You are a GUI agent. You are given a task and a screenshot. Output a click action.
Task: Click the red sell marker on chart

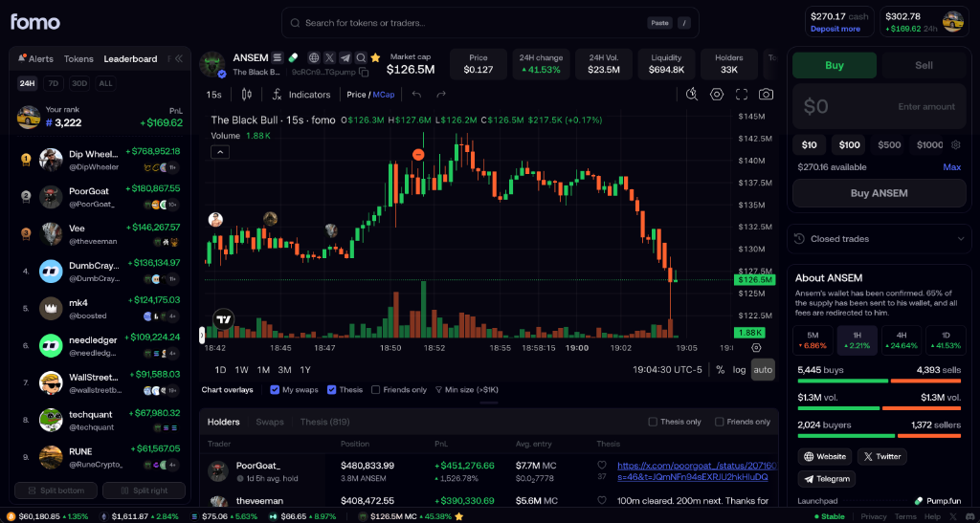[x=419, y=154]
